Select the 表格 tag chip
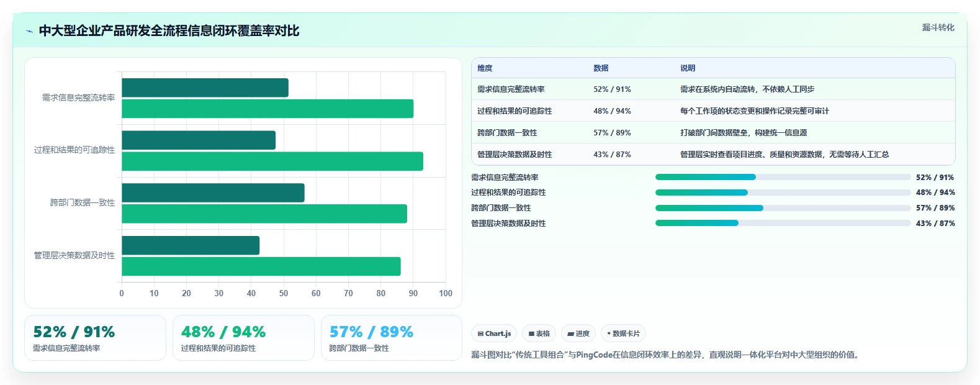This screenshot has width=980, height=385. (539, 333)
